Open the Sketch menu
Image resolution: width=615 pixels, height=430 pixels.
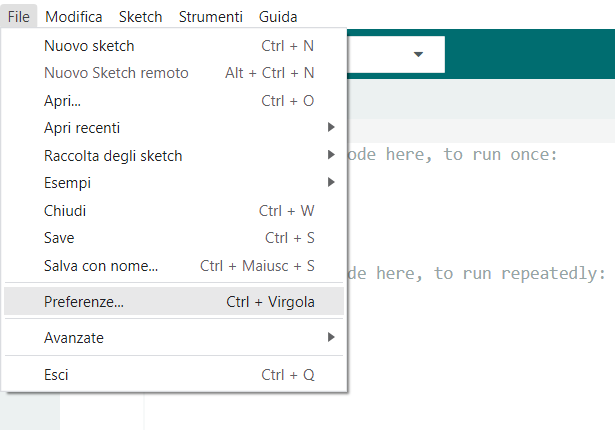point(140,17)
